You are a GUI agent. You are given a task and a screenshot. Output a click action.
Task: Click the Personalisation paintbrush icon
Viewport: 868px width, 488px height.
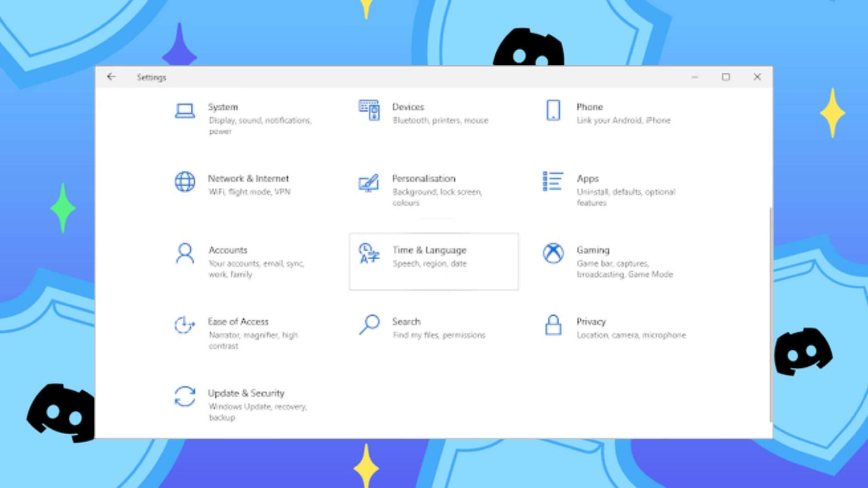pyautogui.click(x=368, y=183)
